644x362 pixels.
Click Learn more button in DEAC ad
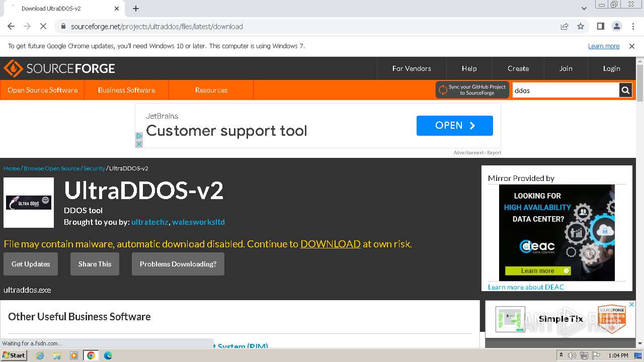(538, 271)
